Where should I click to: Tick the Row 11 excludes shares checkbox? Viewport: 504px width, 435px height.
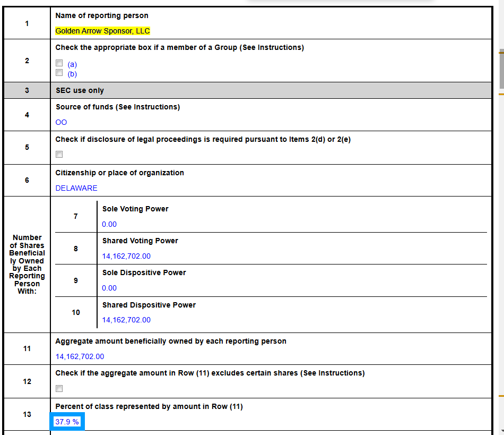coord(59,388)
